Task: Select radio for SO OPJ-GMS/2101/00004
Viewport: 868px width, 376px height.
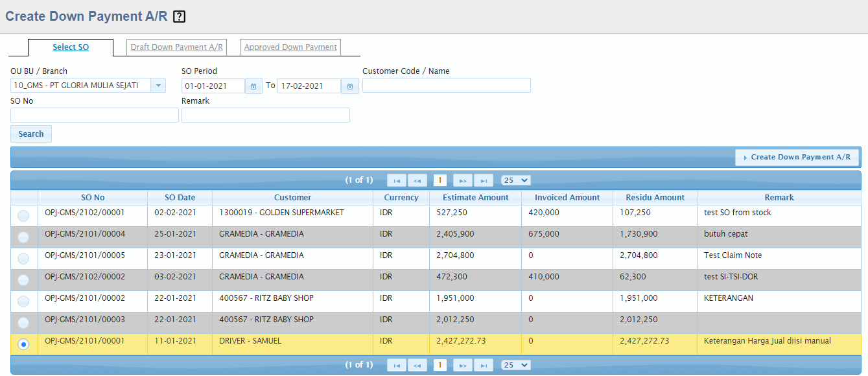Action: pos(23,237)
